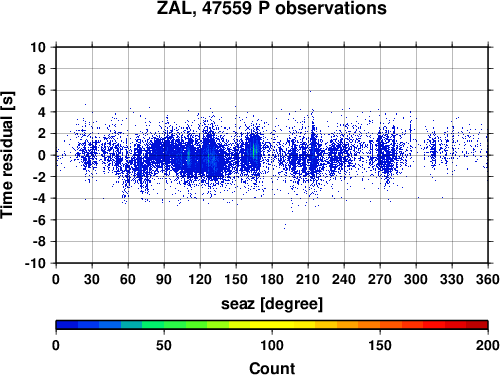Click the x-axis tick label "300"
The height and width of the screenshot is (375, 500).
[416, 279]
